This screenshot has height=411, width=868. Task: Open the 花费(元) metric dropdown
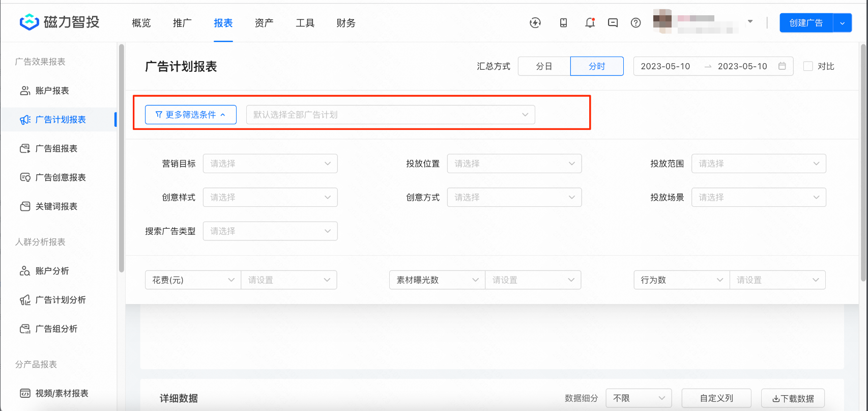click(x=193, y=280)
